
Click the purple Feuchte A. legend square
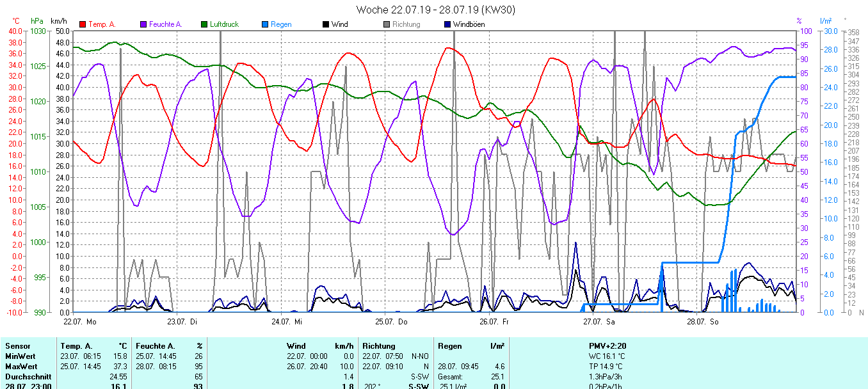pos(143,24)
